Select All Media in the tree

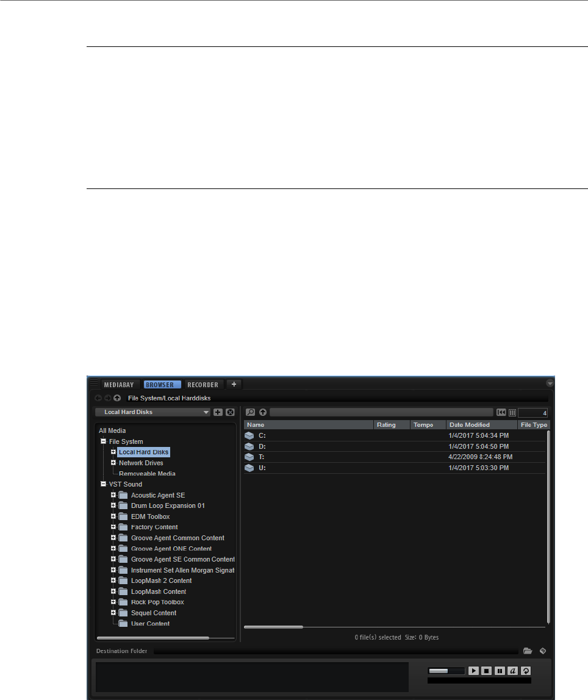click(x=112, y=430)
